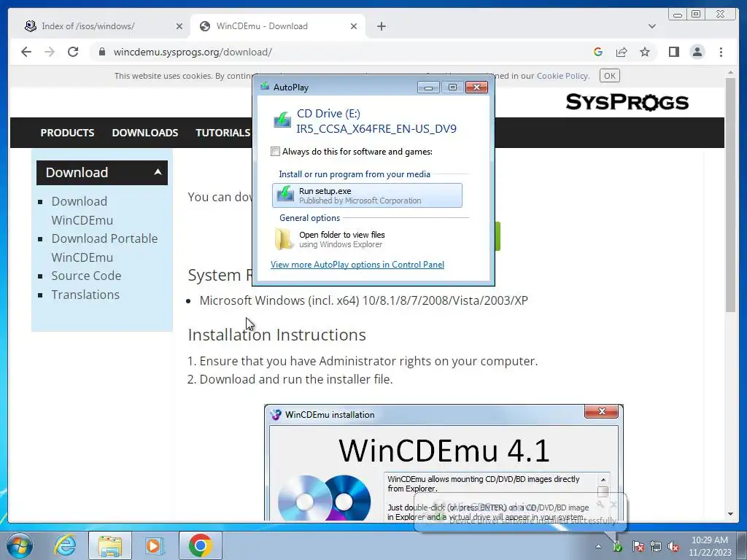The height and width of the screenshot is (560, 747).
Task: Launch Internet Explorer from taskbar
Action: [x=65, y=545]
